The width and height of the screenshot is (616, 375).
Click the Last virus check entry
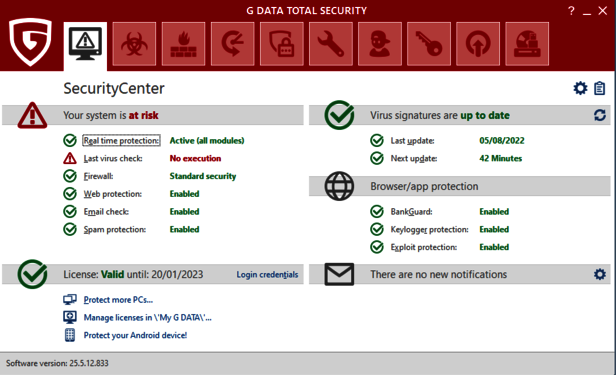[113, 159]
